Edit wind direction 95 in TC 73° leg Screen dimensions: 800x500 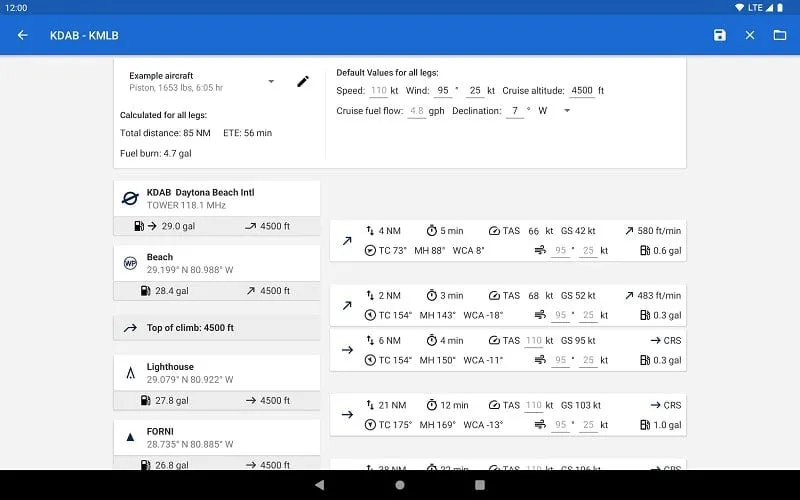coord(561,251)
